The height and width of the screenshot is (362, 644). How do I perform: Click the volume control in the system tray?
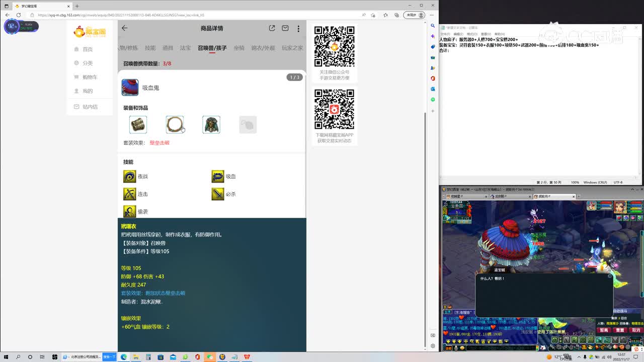coord(609,357)
